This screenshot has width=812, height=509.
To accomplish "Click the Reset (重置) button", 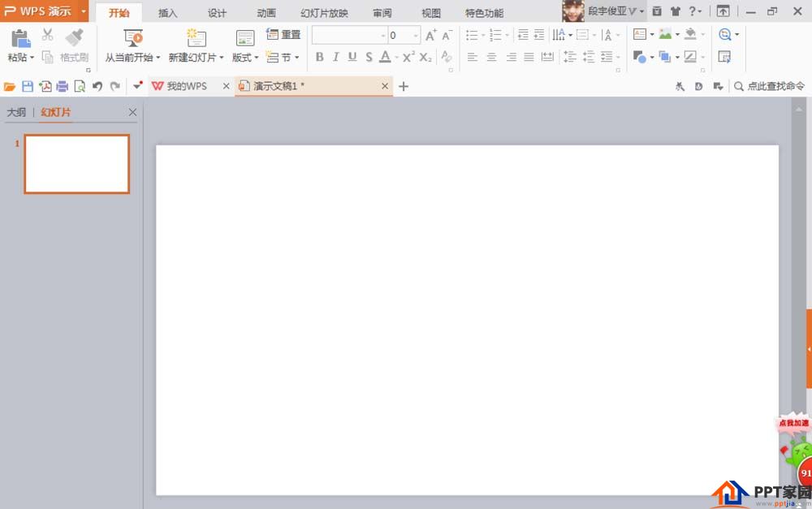I will (284, 35).
